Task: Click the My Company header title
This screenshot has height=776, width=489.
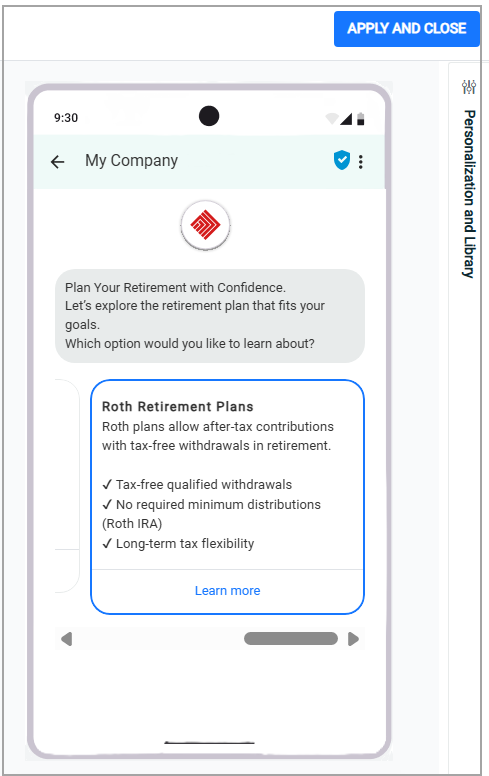Action: (131, 160)
